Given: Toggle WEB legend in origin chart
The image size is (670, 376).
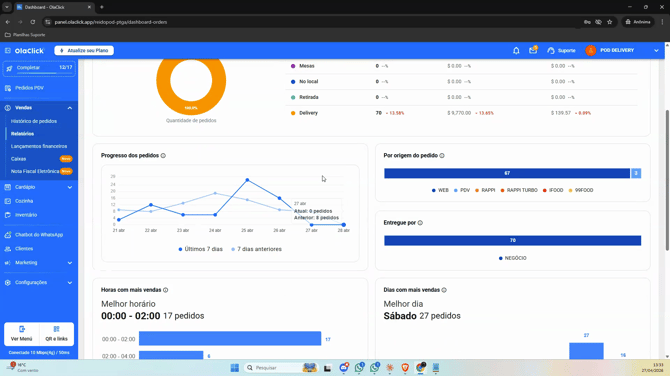Looking at the screenshot, I should click(x=440, y=190).
